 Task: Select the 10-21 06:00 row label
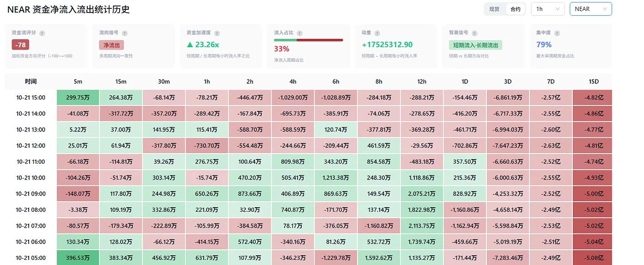pyautogui.click(x=31, y=242)
